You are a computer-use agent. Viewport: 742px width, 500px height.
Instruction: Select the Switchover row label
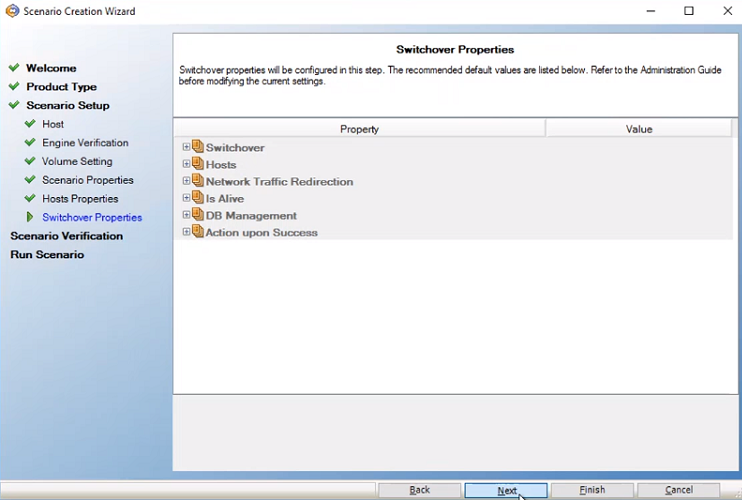point(235,148)
